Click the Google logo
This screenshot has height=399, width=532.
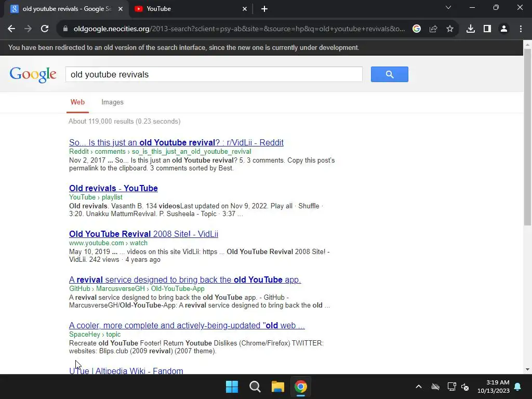(33, 74)
